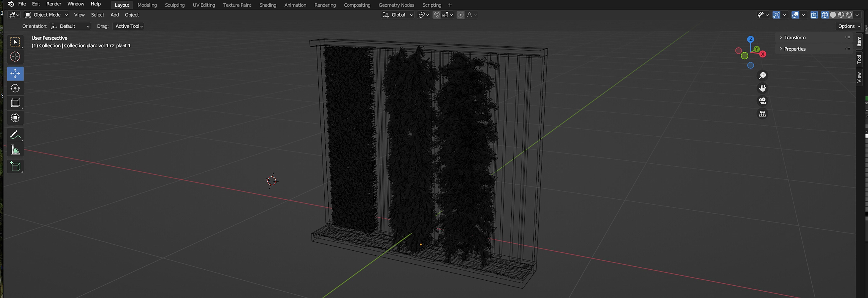Switch to the UV Editing workspace tab

[x=204, y=5]
